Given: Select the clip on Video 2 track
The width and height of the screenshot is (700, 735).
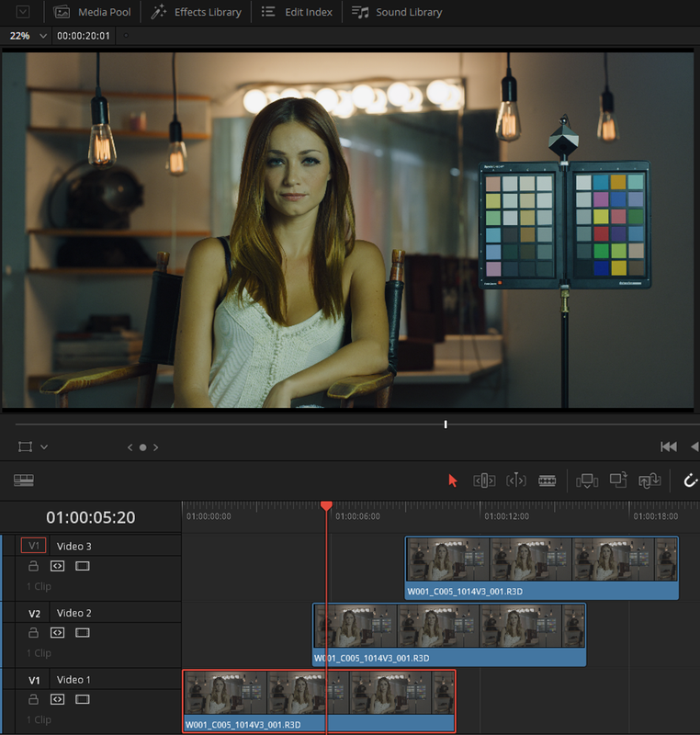Looking at the screenshot, I should pos(449,635).
